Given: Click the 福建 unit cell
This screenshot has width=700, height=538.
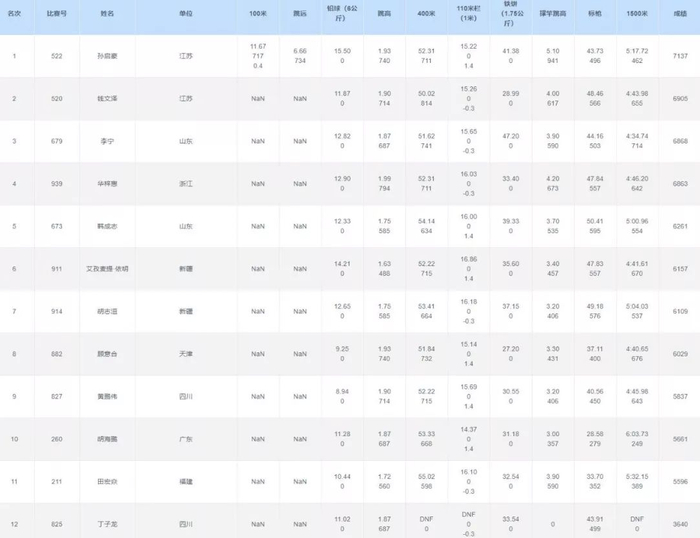Looking at the screenshot, I should point(189,481).
